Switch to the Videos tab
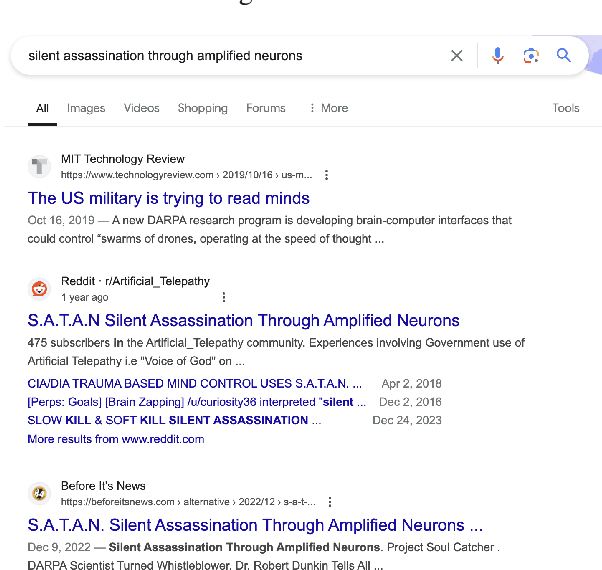Image resolution: width=602 pixels, height=570 pixels. pos(141,108)
